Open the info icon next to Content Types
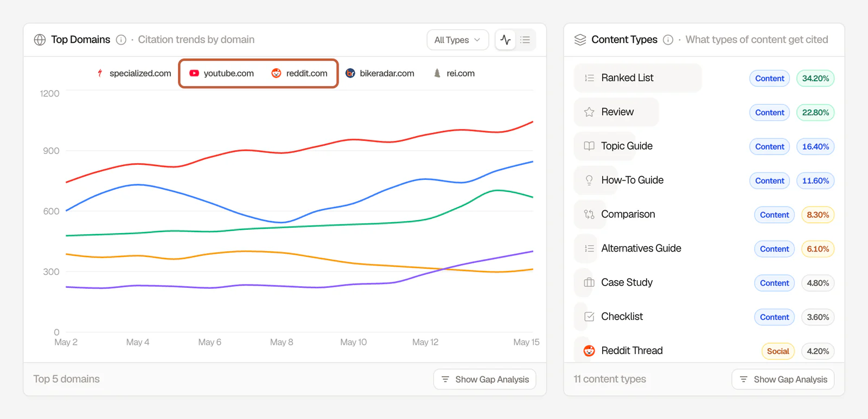Viewport: 868px width, 419px height. click(668, 40)
